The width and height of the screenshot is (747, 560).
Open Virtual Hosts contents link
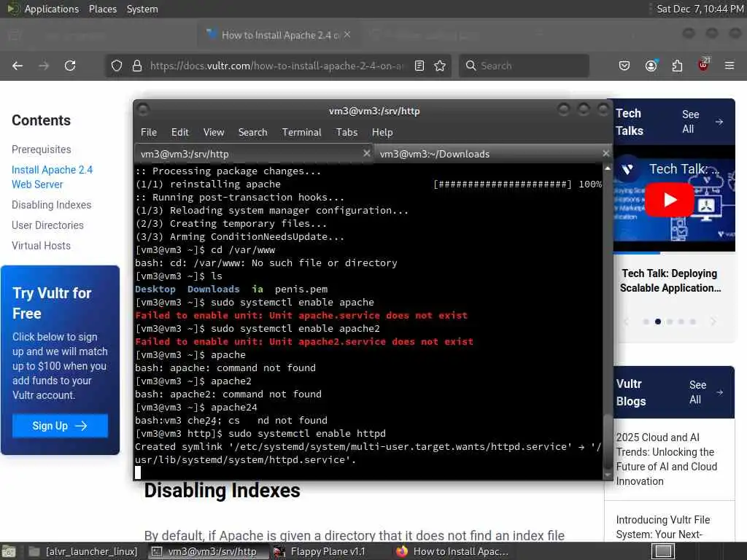41,246
